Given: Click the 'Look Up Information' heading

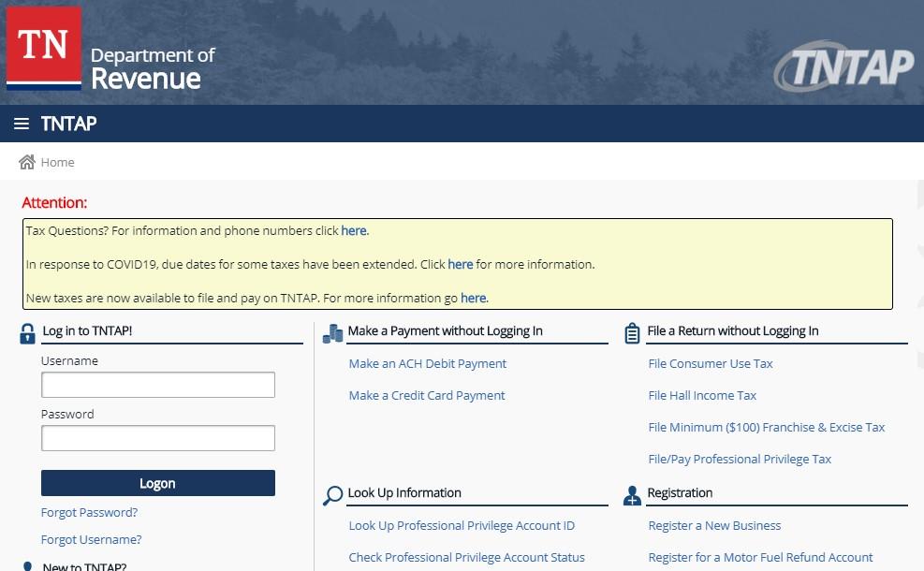Looking at the screenshot, I should [x=404, y=492].
